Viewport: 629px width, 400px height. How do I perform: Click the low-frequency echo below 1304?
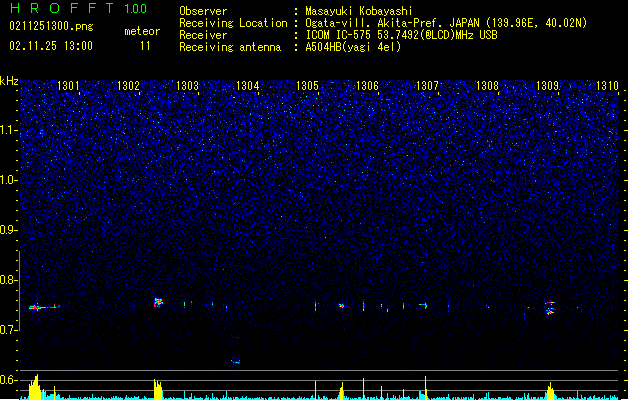235,362
